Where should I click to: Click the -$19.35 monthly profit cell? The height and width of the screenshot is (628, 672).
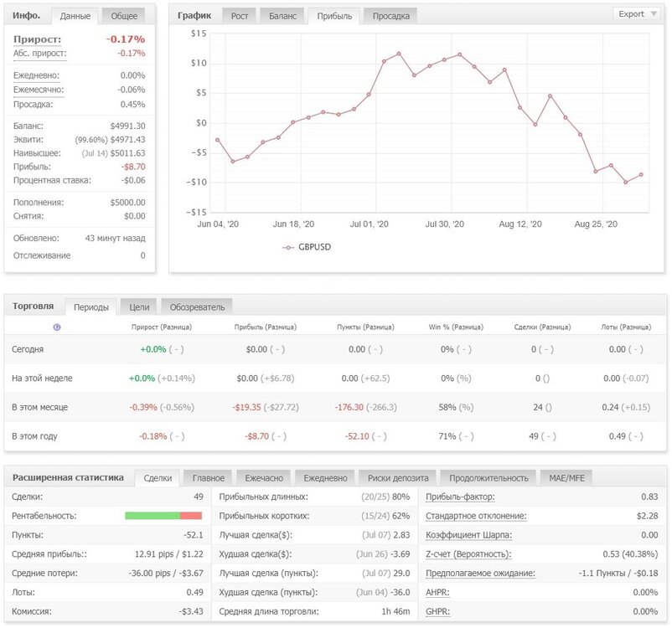[x=246, y=408]
